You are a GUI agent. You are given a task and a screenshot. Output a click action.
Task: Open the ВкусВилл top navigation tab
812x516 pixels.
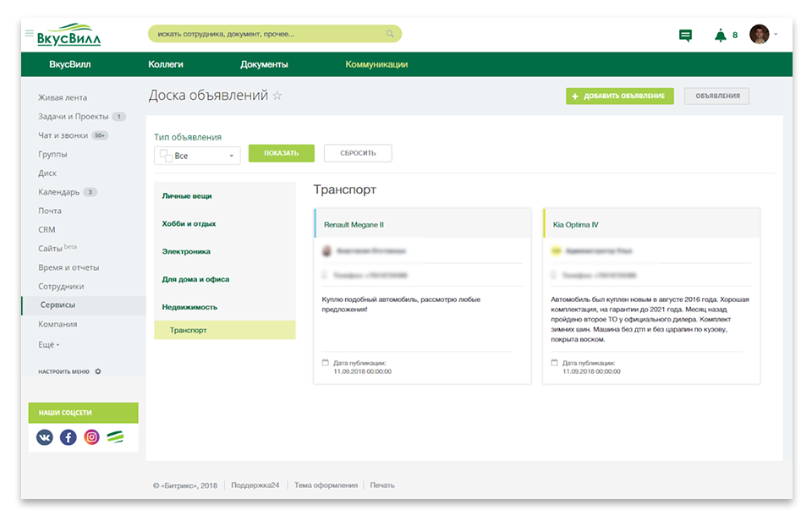(x=70, y=64)
